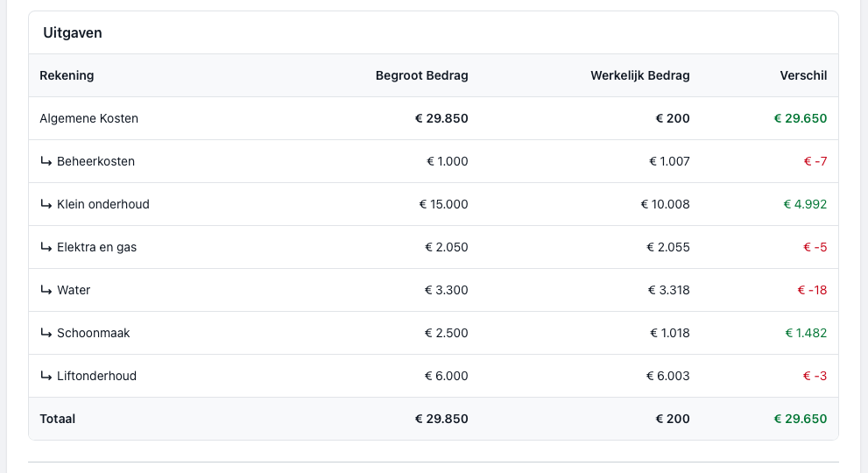Viewport: 868px width, 473px height.
Task: Open the Algemene Kosten account row
Action: point(88,118)
